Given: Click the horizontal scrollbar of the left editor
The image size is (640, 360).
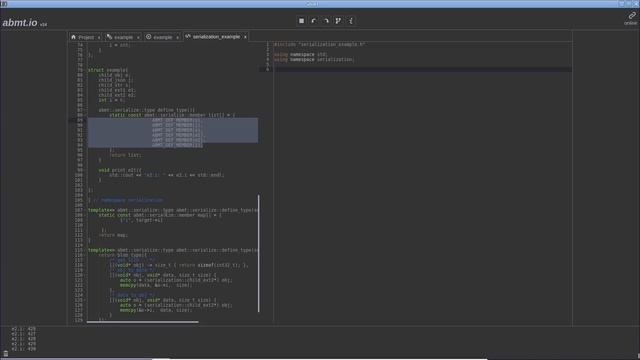Looking at the screenshot, I should [x=142, y=322].
